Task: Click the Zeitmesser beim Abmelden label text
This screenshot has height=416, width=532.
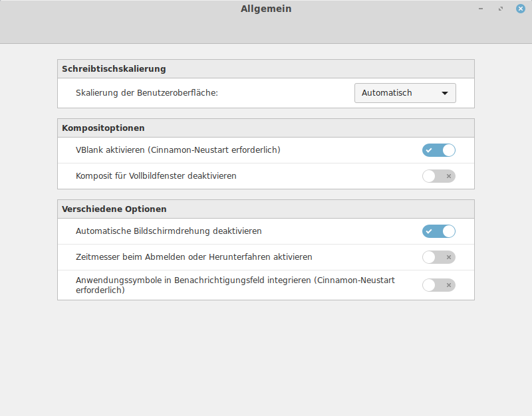Action: [194, 257]
